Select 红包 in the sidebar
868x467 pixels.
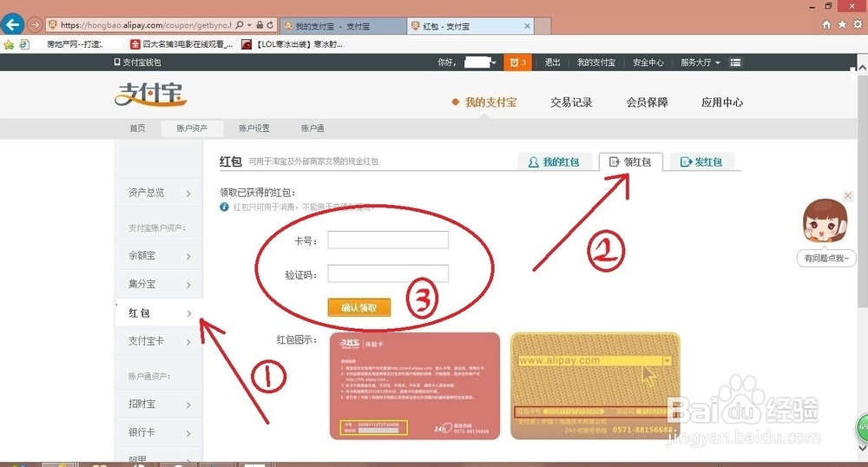pos(158,313)
